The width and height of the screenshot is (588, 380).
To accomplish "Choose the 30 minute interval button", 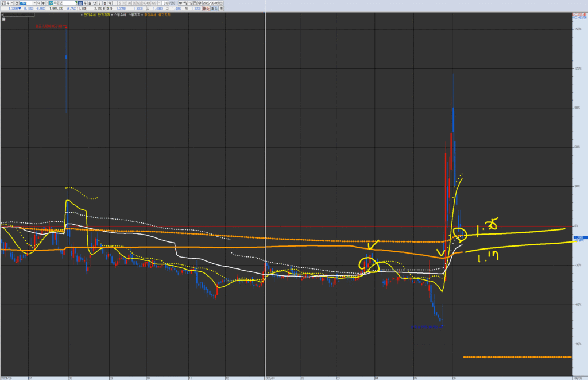I will coord(129,3).
